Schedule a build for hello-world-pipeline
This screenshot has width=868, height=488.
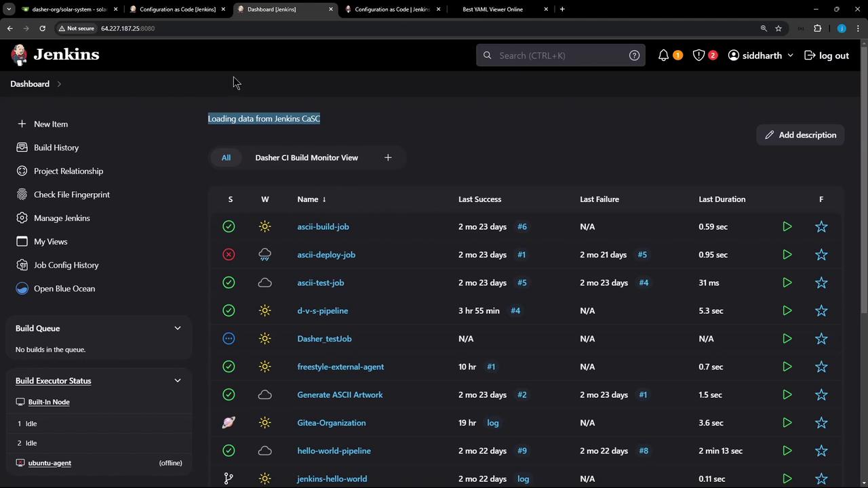pyautogui.click(x=787, y=451)
